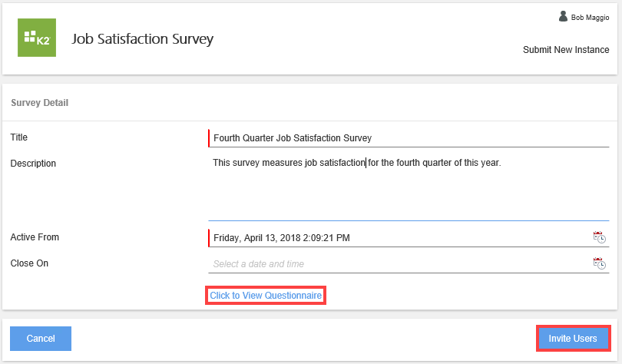Click the Title field label

tap(18, 137)
